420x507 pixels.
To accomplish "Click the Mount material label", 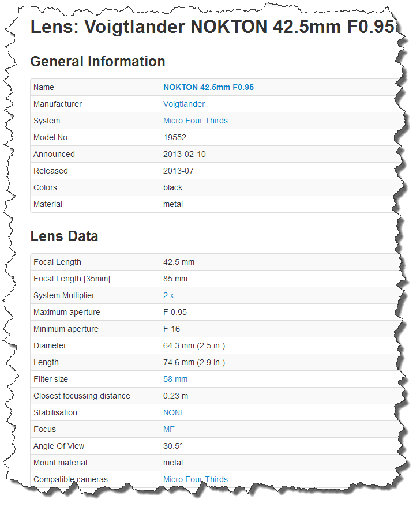I will pyautogui.click(x=61, y=463).
